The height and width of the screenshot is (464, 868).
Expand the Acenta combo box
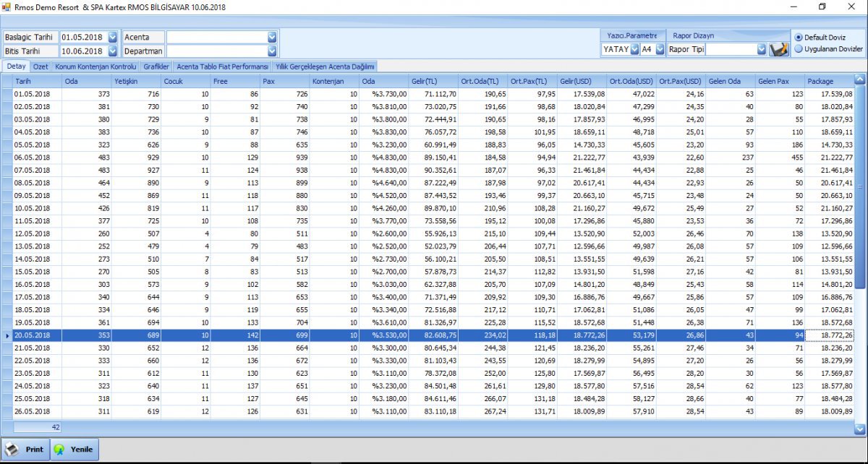(x=272, y=37)
